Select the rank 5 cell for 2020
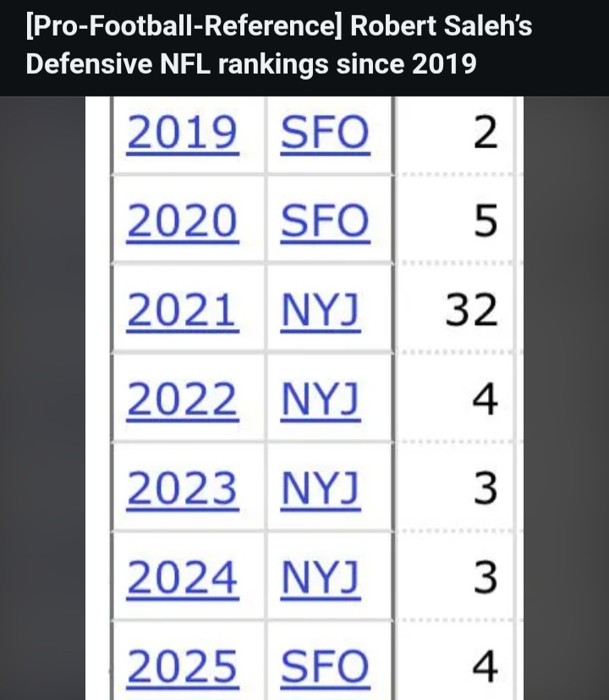609x700 pixels. [x=454, y=219]
